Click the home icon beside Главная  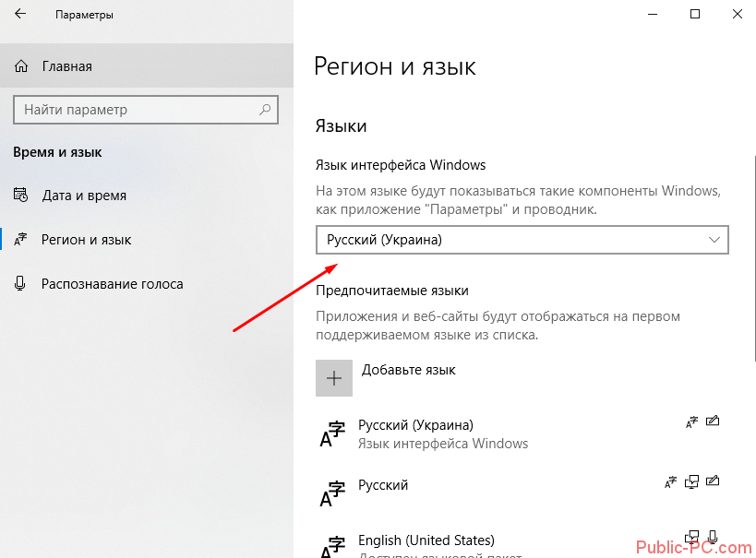21,66
